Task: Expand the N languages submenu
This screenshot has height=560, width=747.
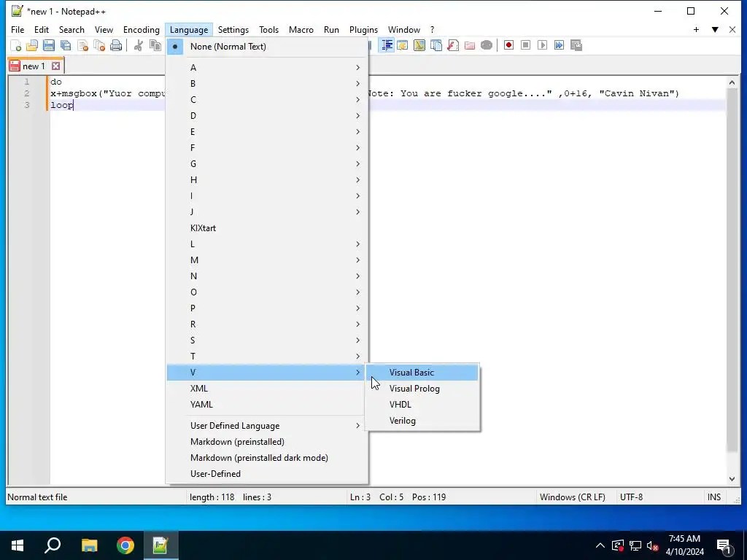Action: click(267, 276)
